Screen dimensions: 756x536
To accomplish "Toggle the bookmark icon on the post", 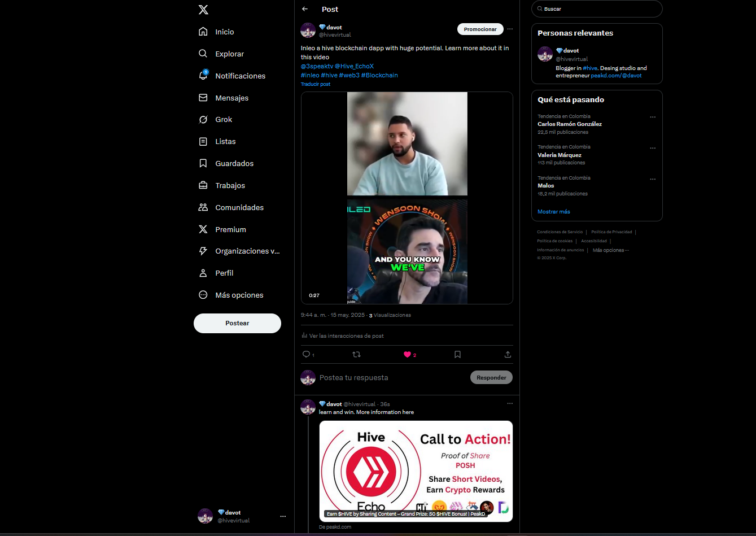I will 457,354.
